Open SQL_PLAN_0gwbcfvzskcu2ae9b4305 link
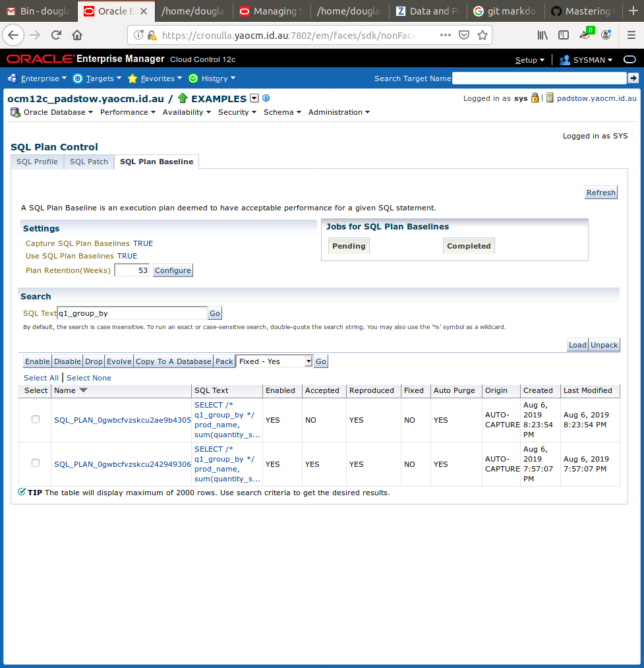Image resolution: width=644 pixels, height=668 pixels. [122, 420]
